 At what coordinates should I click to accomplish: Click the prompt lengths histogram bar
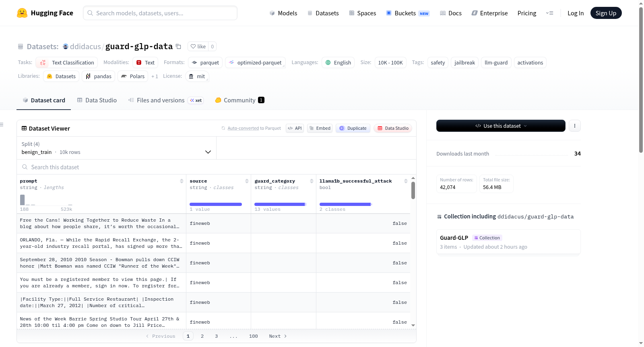23,200
